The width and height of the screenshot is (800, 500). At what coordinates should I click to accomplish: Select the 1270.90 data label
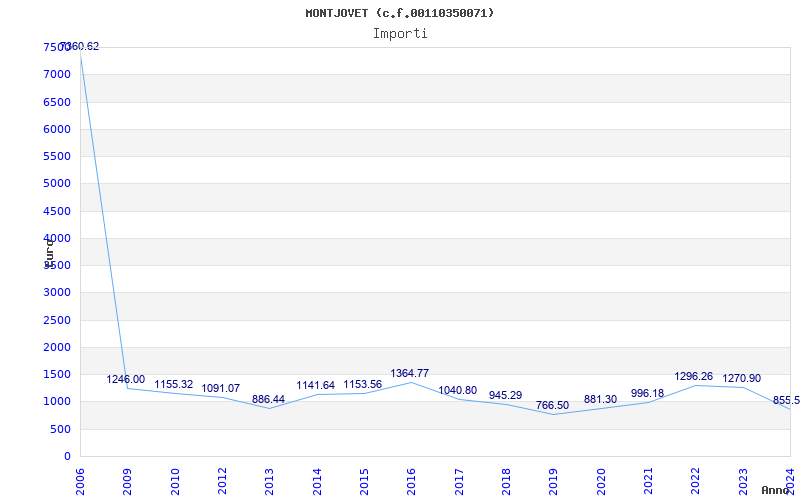(x=741, y=379)
